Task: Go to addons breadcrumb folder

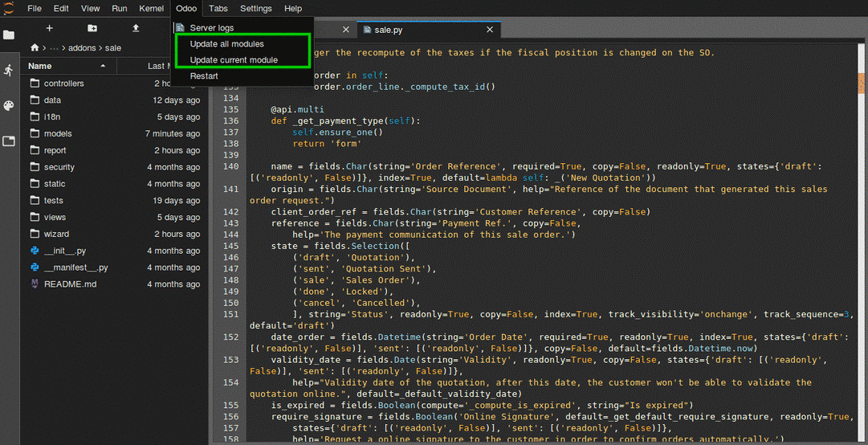Action: (82, 47)
